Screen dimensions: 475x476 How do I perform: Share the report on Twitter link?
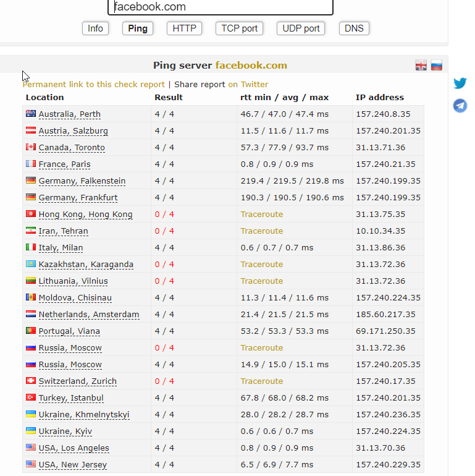[x=248, y=85]
